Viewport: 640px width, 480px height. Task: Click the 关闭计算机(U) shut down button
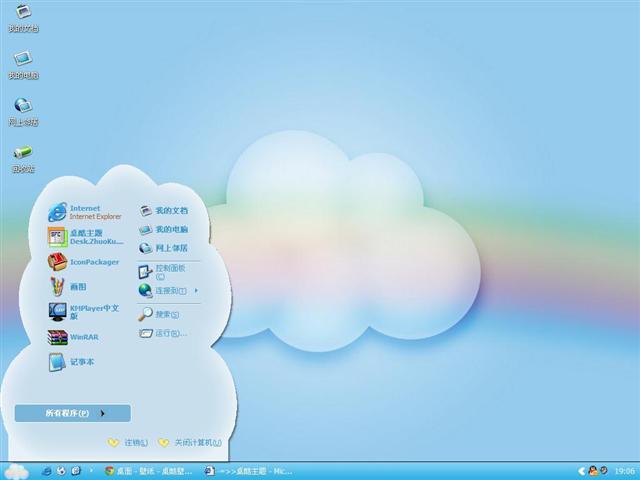(190, 442)
